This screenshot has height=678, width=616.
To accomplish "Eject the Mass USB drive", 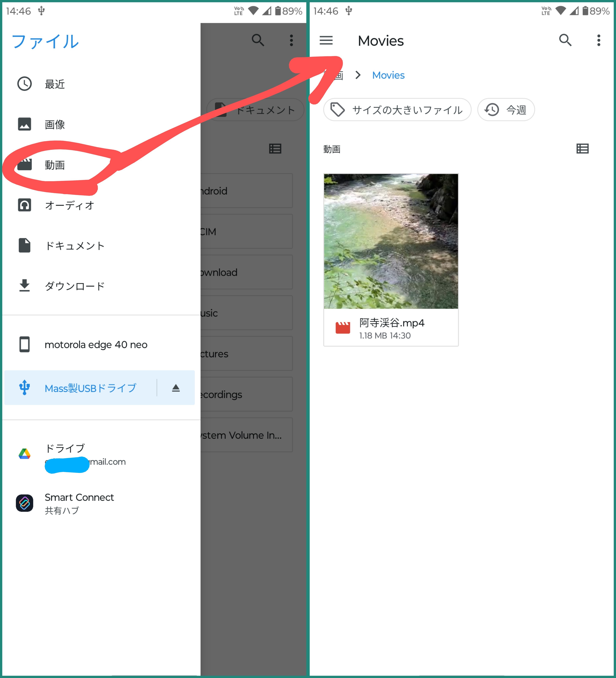I will point(176,388).
